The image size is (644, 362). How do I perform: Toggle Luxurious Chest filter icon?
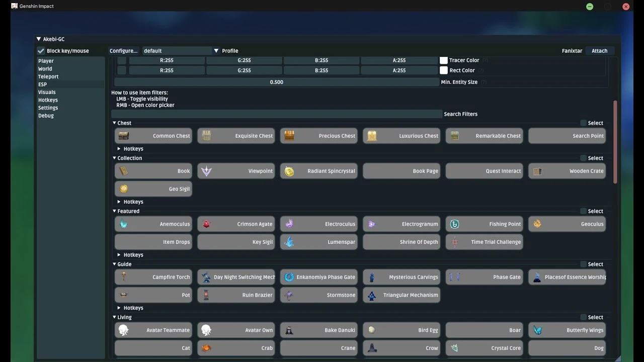pos(372,136)
